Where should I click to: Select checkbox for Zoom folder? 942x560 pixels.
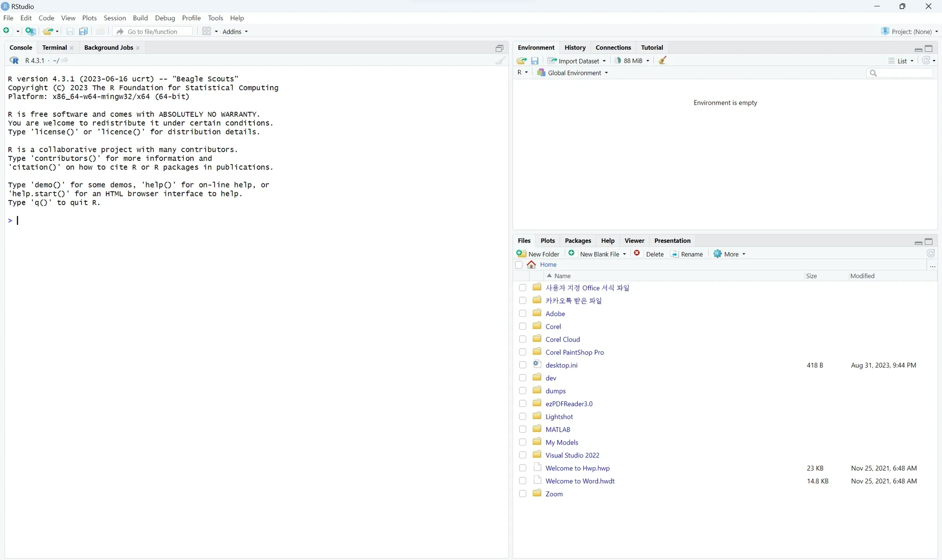pyautogui.click(x=523, y=493)
